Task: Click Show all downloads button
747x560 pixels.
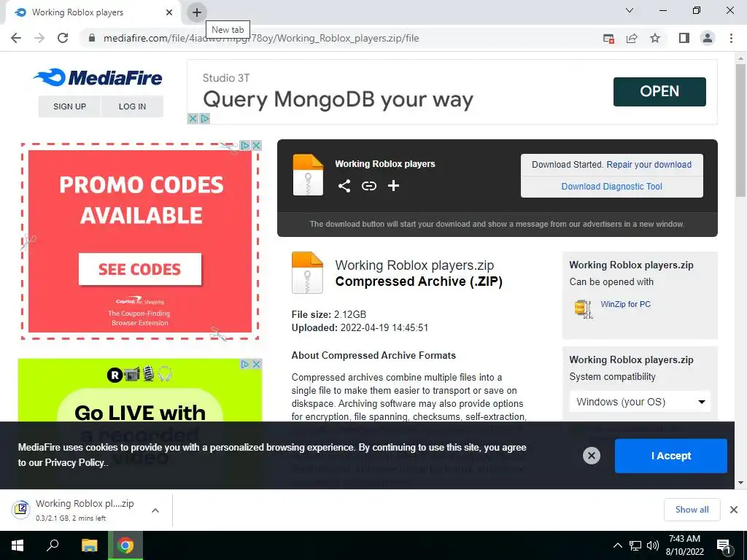Action: 692,510
